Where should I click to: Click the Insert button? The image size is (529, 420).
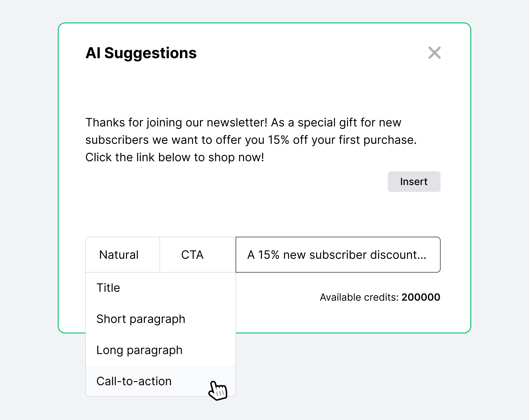414,182
